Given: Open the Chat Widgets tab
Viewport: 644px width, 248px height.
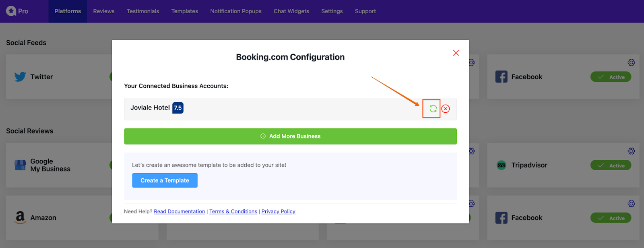Looking at the screenshot, I should point(291,11).
